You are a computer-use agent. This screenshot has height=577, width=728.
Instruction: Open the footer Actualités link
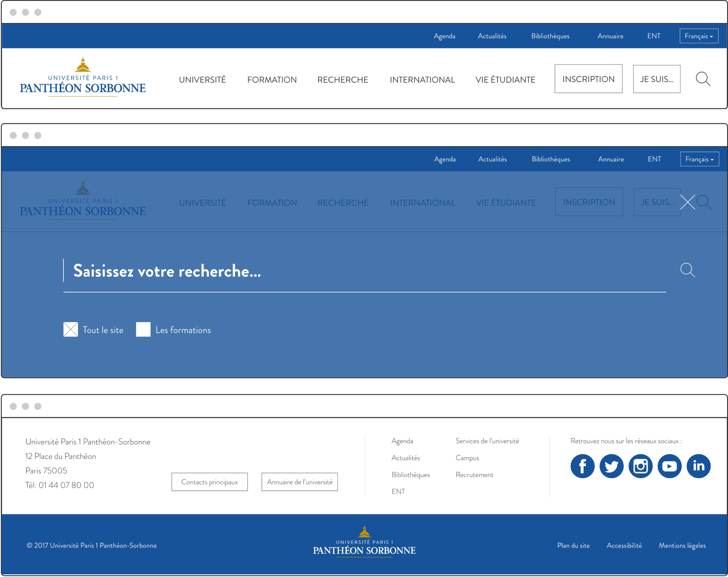(406, 458)
